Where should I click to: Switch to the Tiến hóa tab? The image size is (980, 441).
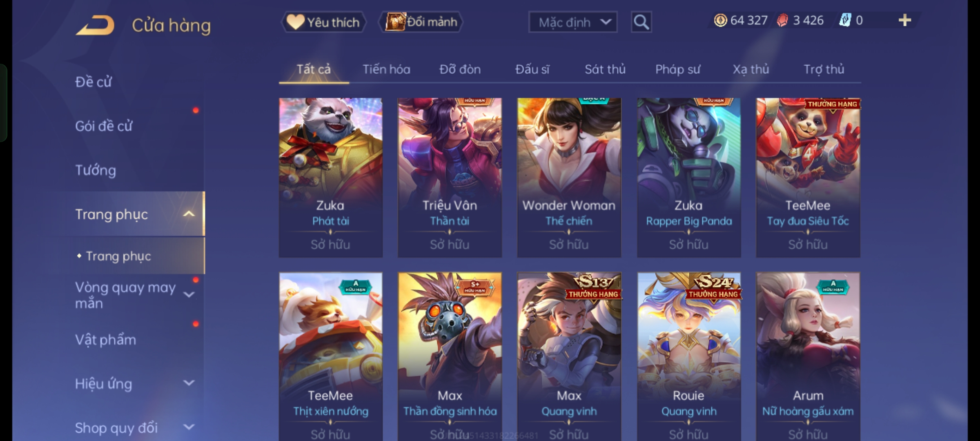tap(386, 69)
